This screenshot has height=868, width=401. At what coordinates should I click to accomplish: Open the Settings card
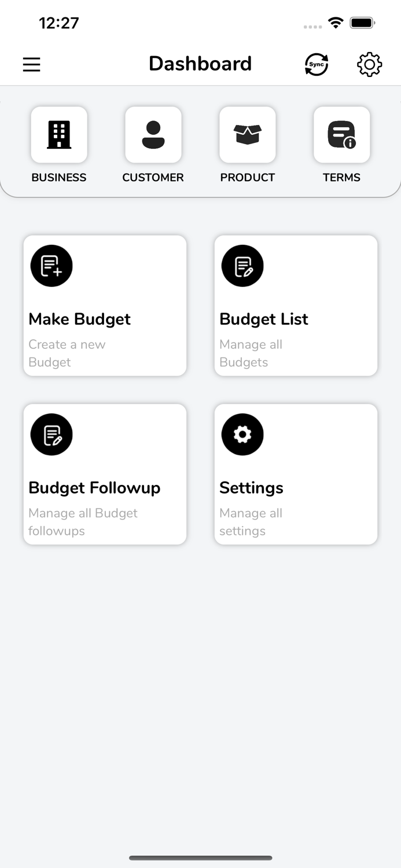click(296, 474)
